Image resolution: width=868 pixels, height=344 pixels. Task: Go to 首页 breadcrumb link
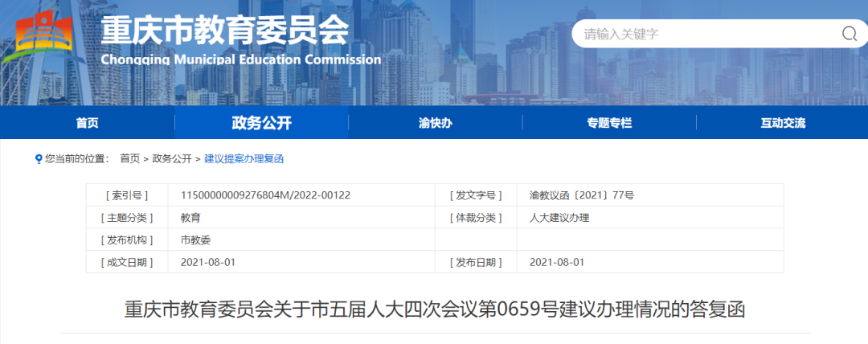(130, 159)
